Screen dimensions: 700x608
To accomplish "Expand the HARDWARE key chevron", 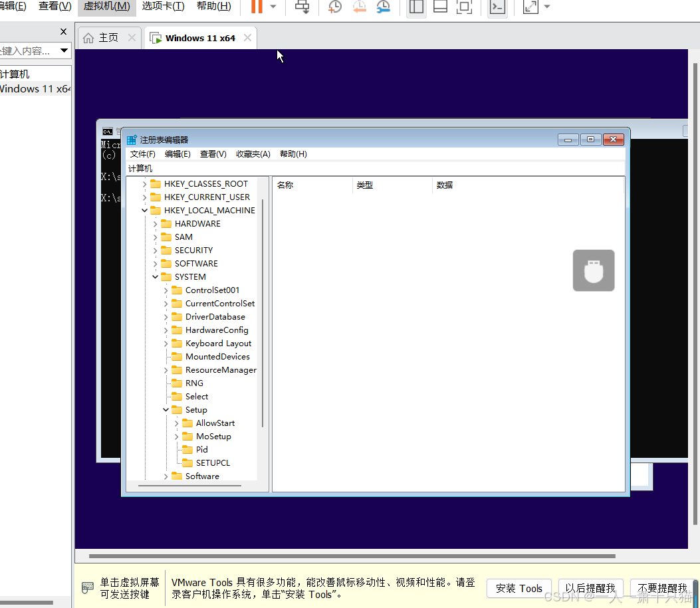I will (x=155, y=224).
